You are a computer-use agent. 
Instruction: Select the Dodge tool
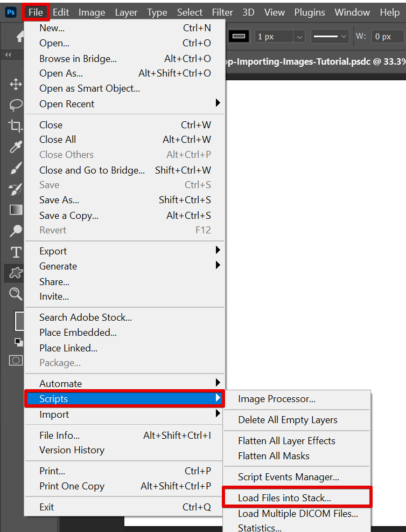point(16,231)
